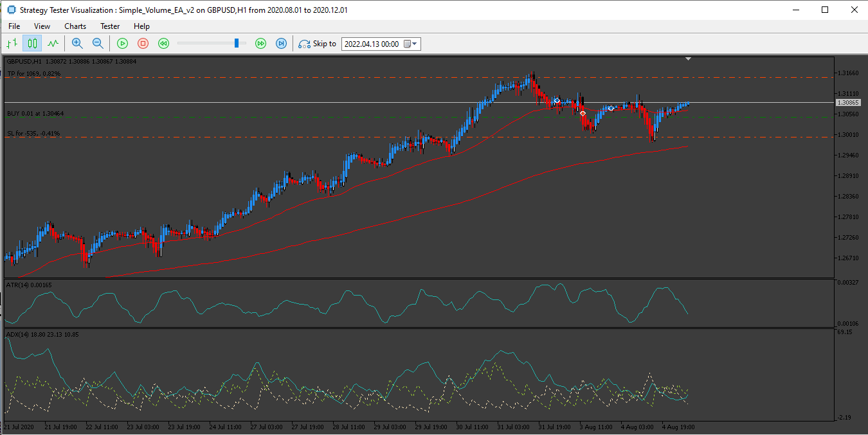Screen dimensions: 868x435
Task: Open the Help menu
Action: pyautogui.click(x=141, y=26)
